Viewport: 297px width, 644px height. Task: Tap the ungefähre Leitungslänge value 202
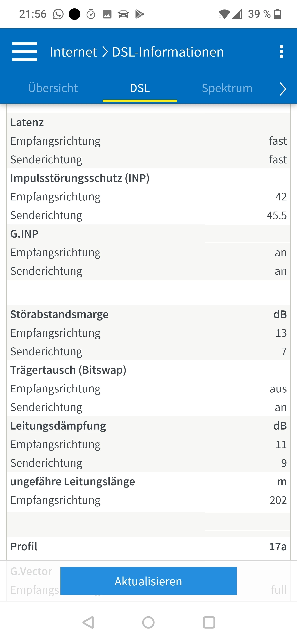point(278,500)
